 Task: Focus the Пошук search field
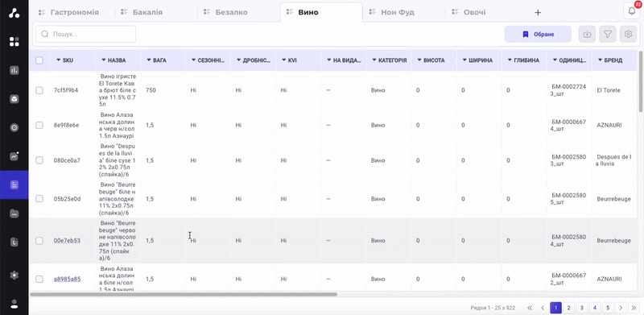86,34
